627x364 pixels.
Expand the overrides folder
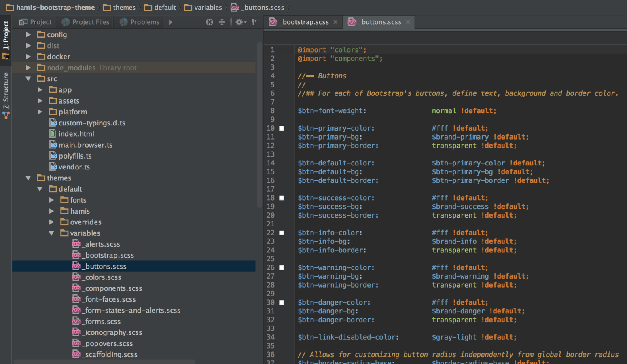coord(51,222)
